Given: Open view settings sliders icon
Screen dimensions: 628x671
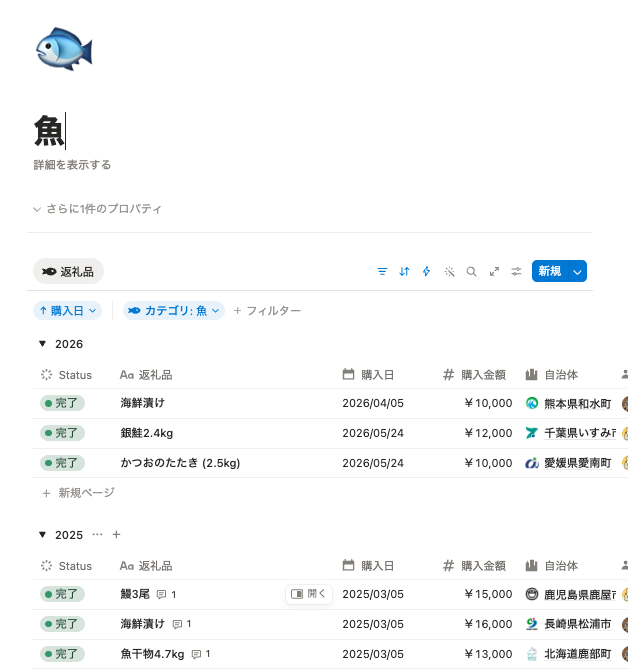Looking at the screenshot, I should click(x=516, y=271).
